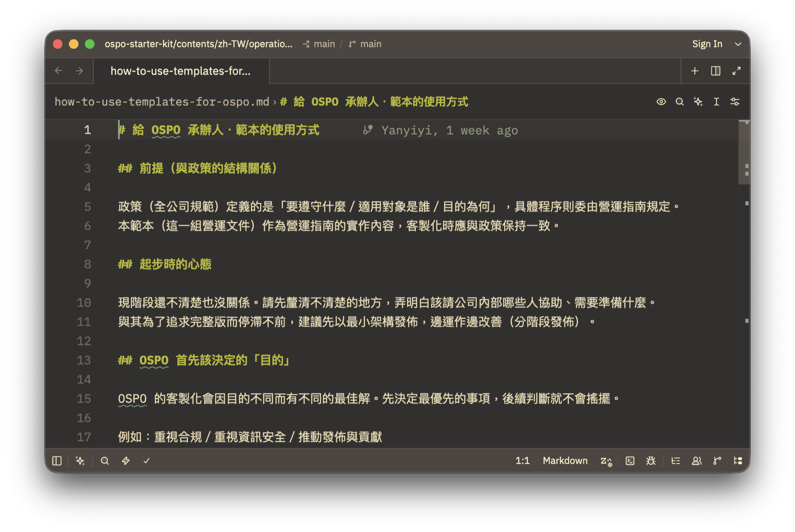Click Sign In button
Screen dimensions: 795x532
(x=707, y=44)
